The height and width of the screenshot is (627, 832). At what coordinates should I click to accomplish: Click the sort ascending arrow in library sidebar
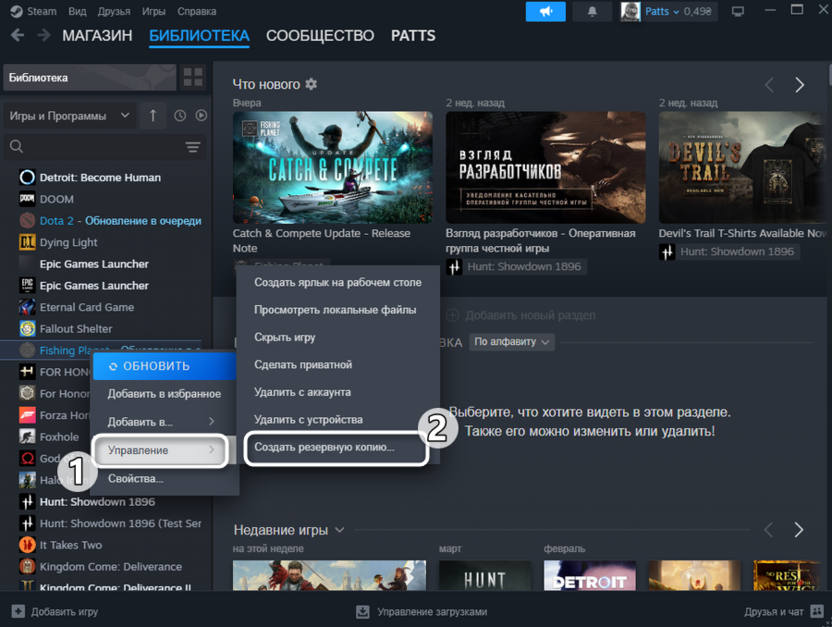[153, 116]
